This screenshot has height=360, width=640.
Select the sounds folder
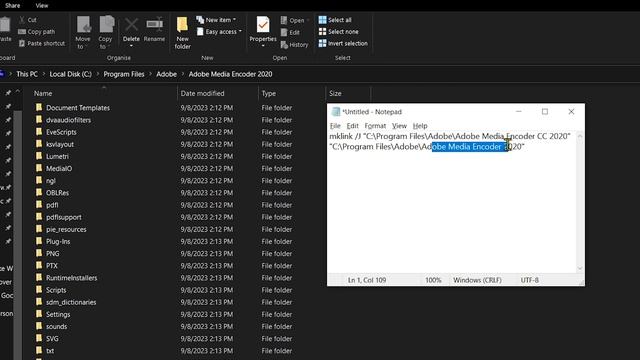[56, 327]
